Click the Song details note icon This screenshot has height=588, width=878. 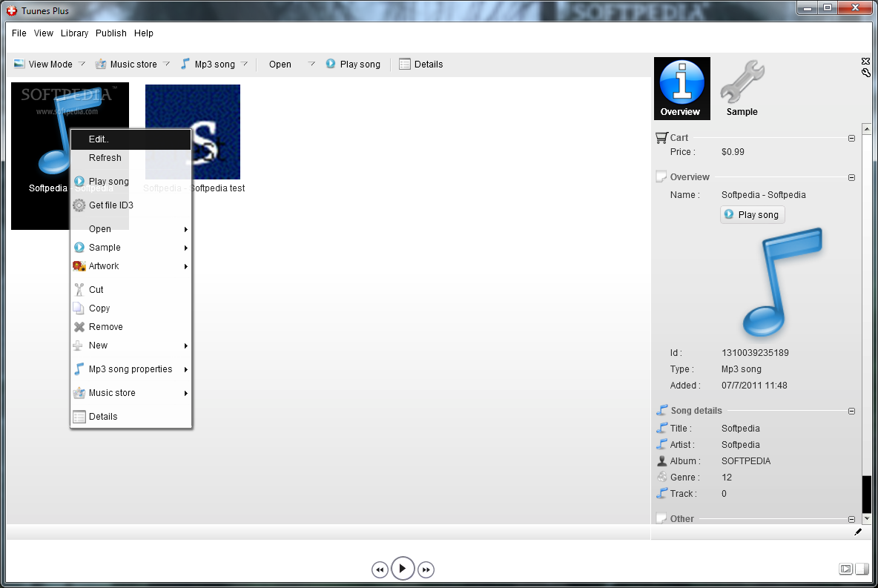[662, 411]
